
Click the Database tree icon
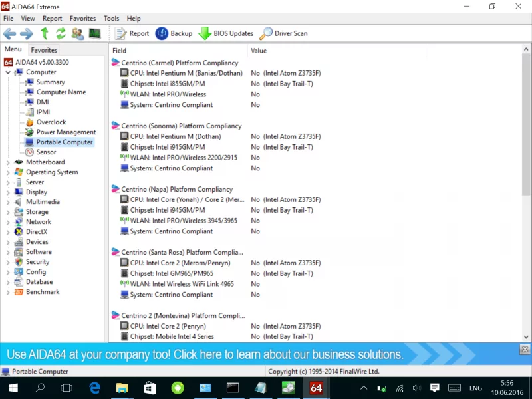(19, 282)
